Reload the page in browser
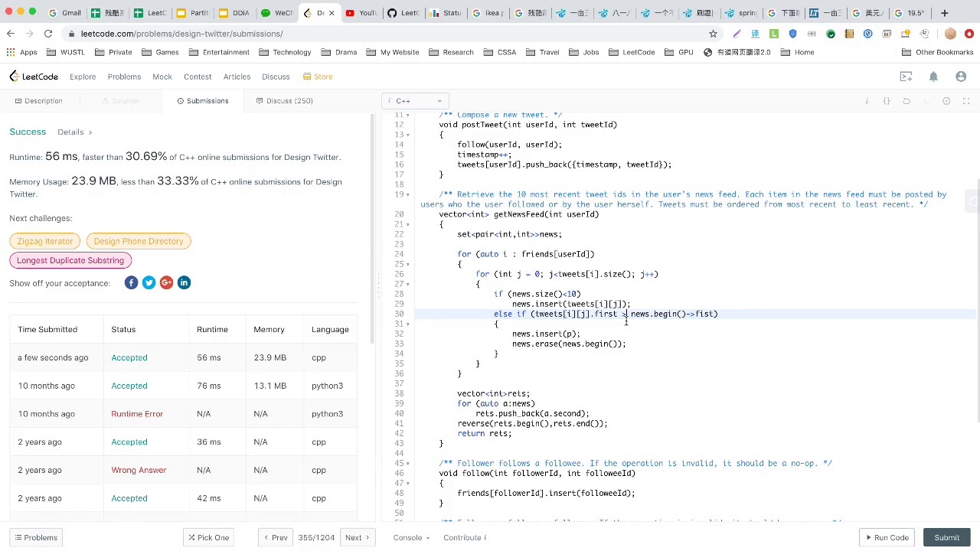The height and width of the screenshot is (551, 980). (x=47, y=34)
